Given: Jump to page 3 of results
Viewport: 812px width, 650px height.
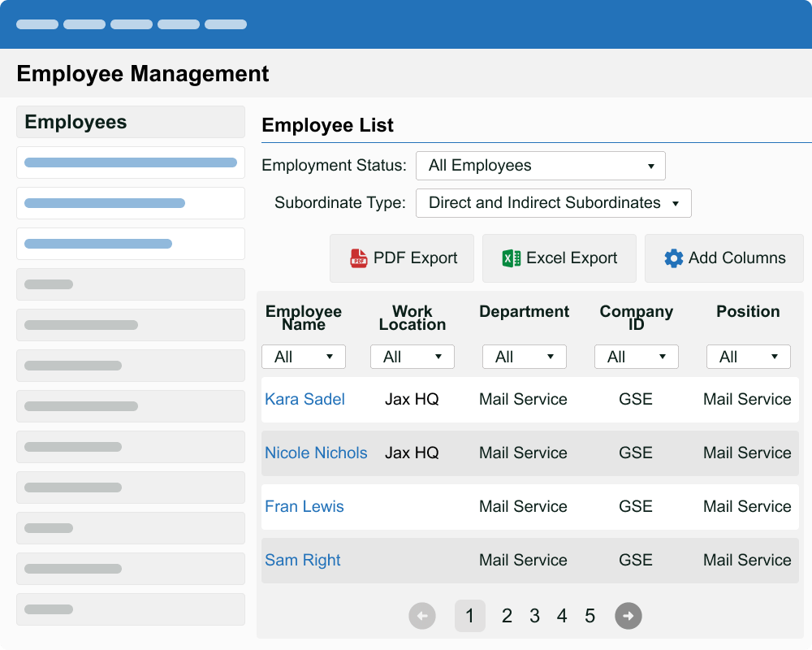Looking at the screenshot, I should pos(534,616).
